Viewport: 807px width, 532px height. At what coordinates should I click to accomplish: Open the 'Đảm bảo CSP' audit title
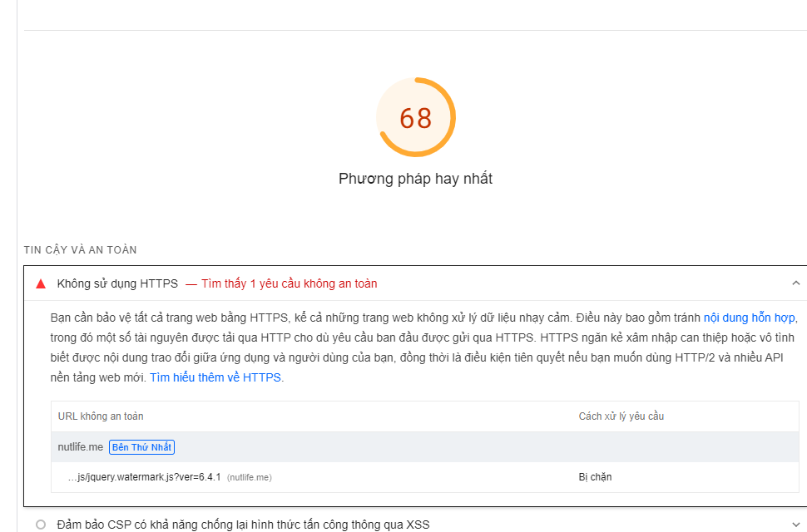[241, 525]
